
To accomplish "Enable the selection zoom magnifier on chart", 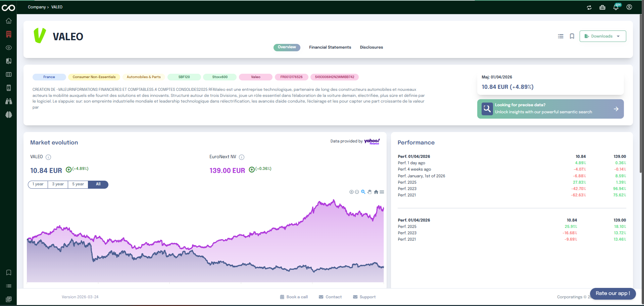I will click(363, 192).
